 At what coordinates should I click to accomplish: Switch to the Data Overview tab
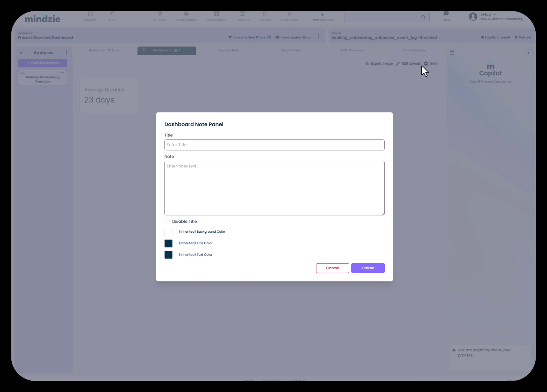pos(352,51)
